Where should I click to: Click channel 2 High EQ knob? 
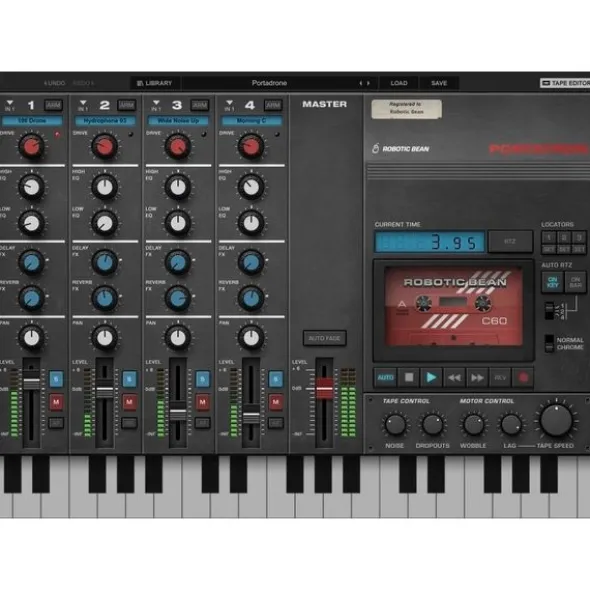point(104,187)
